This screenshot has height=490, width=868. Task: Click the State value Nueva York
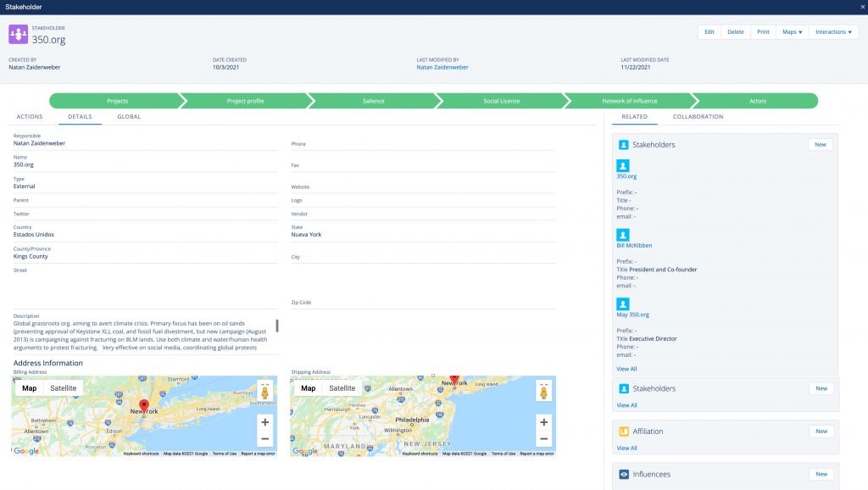pos(306,235)
